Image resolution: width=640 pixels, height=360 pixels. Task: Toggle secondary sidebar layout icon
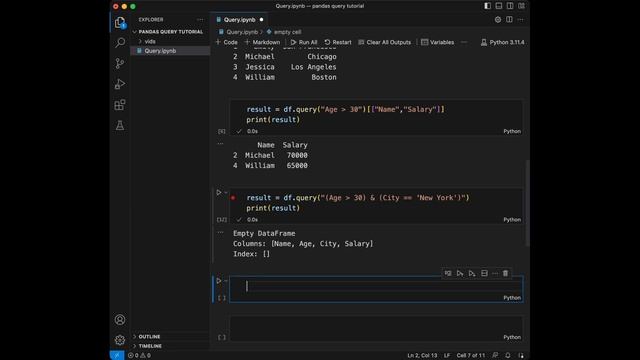pos(510,6)
